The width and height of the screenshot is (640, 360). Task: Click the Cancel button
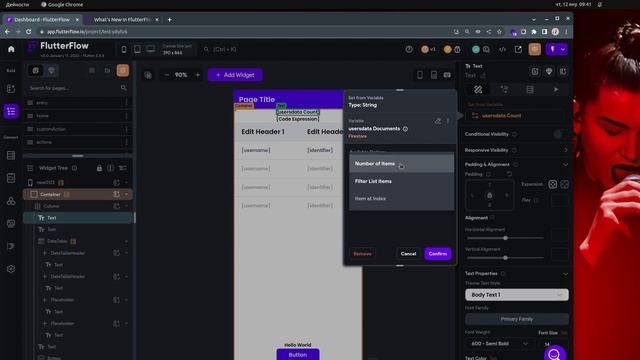click(408, 253)
